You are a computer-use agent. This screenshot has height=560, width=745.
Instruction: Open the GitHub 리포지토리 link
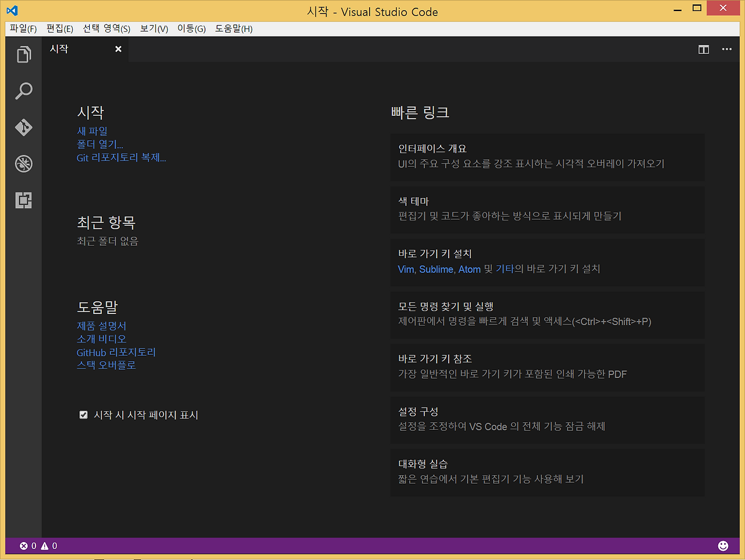116,352
